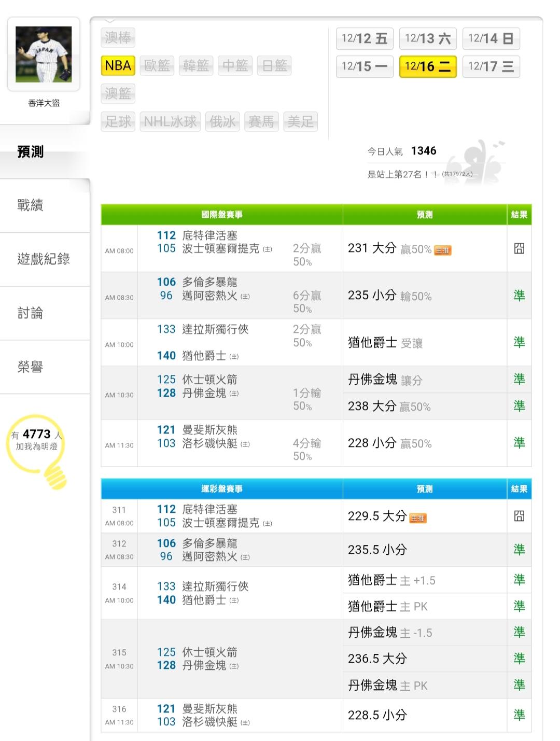Image resolution: width=560 pixels, height=741 pixels.
Task: Open 榮譽 sidebar item
Action: (x=30, y=367)
